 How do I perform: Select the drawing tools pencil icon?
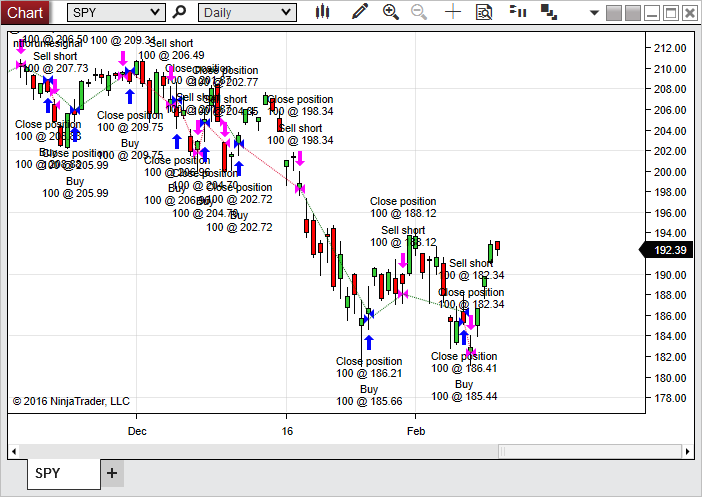point(360,12)
